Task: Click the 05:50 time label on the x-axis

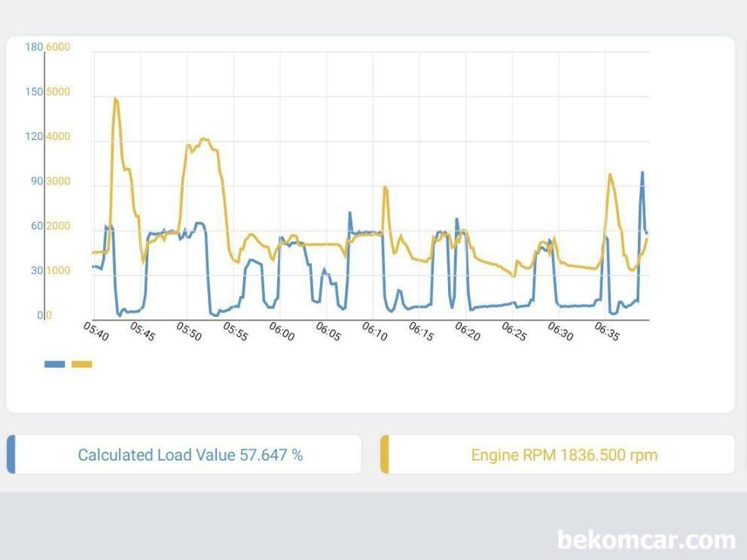Action: (189, 332)
